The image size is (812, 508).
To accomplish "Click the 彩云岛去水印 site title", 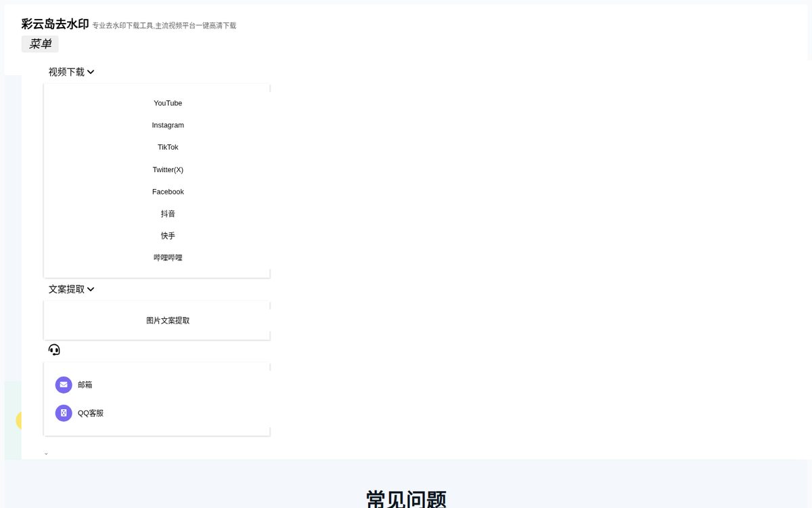I will pos(55,24).
